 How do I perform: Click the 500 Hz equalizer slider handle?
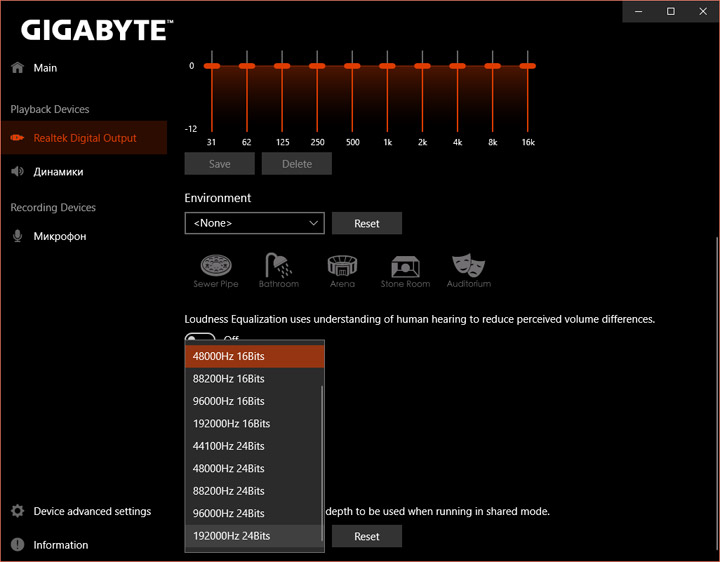pos(352,66)
